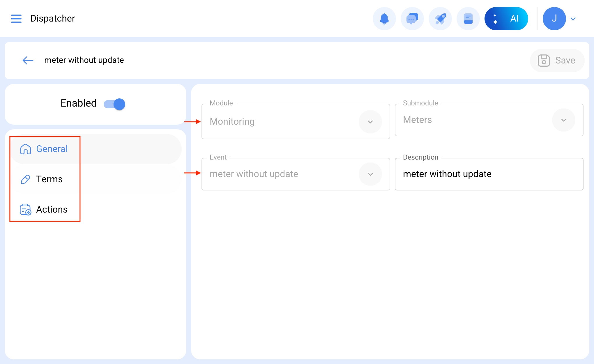This screenshot has height=364, width=594.
Task: Click the Actions calendar icon
Action: click(26, 210)
